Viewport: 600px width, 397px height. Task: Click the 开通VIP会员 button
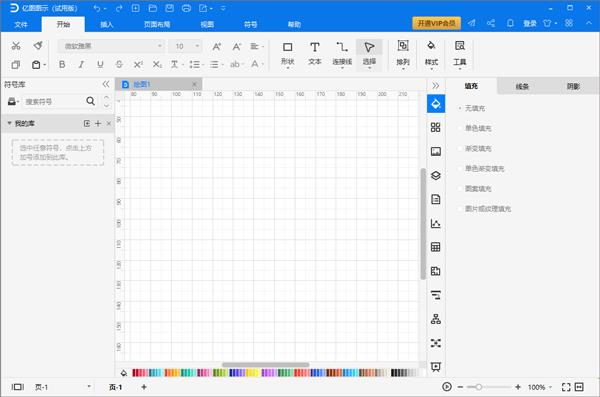(436, 23)
